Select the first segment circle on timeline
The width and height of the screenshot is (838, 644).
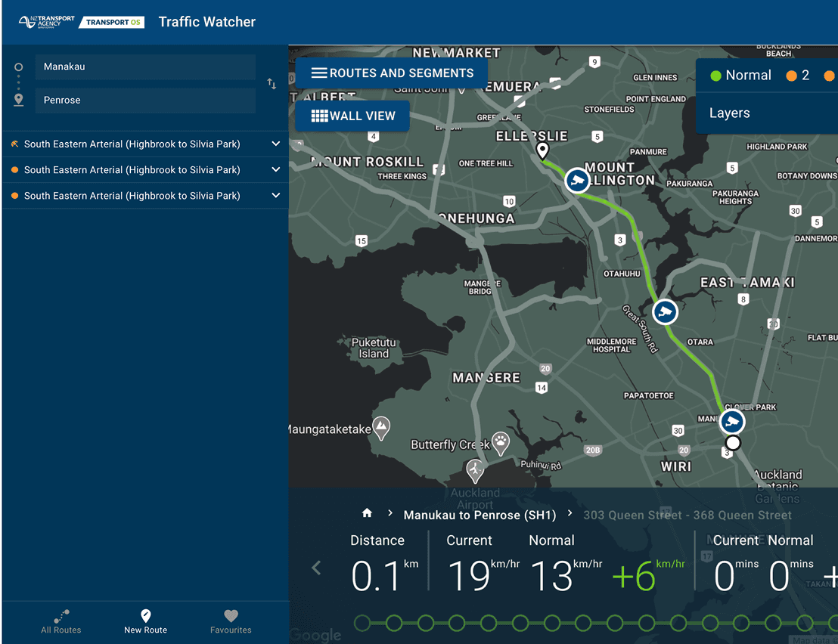tap(362, 623)
